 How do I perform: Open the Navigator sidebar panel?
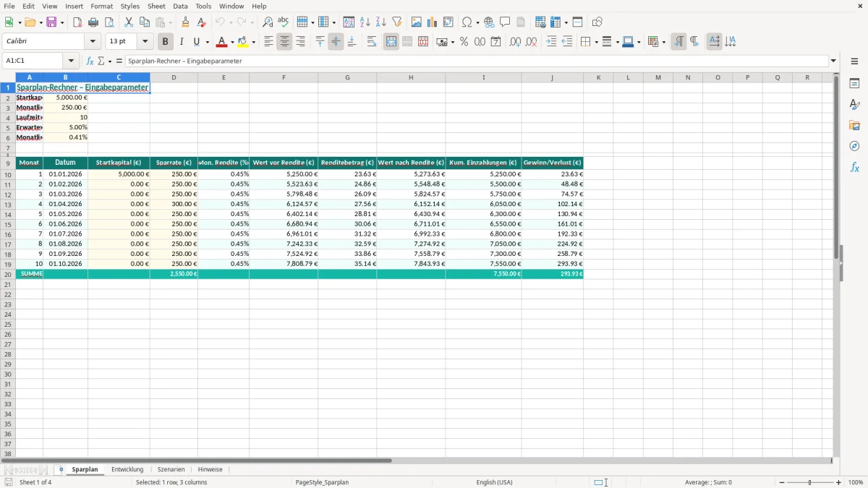[854, 146]
